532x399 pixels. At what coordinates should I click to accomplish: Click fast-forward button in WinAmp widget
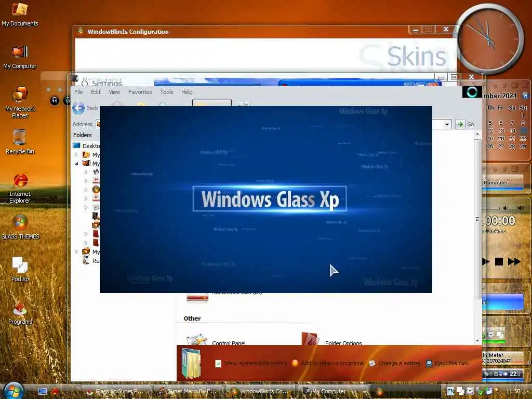click(x=514, y=261)
